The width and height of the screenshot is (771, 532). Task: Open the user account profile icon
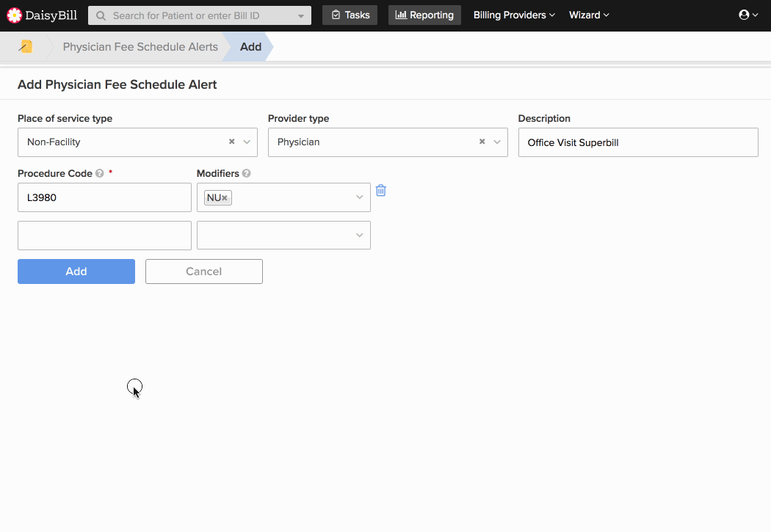(x=744, y=15)
